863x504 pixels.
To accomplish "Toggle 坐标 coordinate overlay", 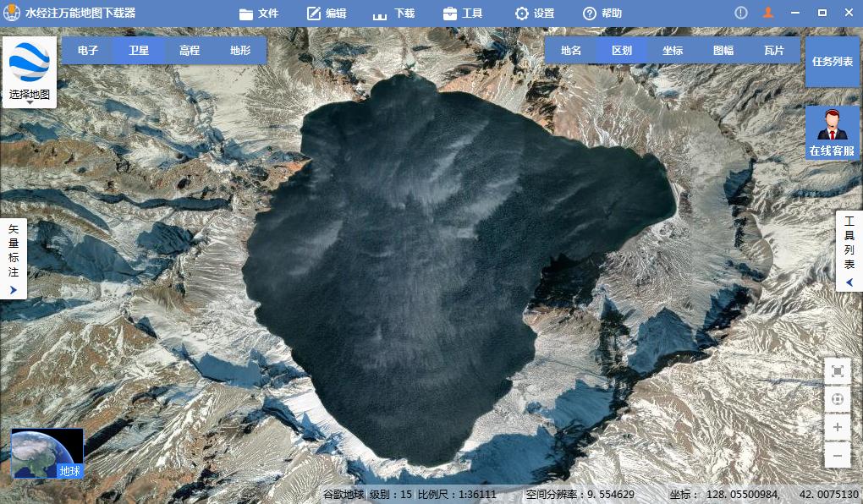I will (673, 50).
